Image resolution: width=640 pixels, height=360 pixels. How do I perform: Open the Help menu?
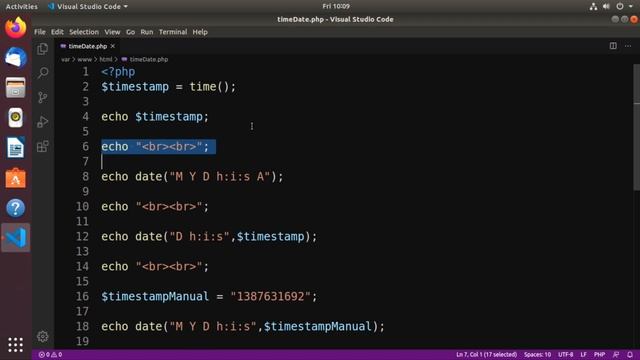pos(200,32)
